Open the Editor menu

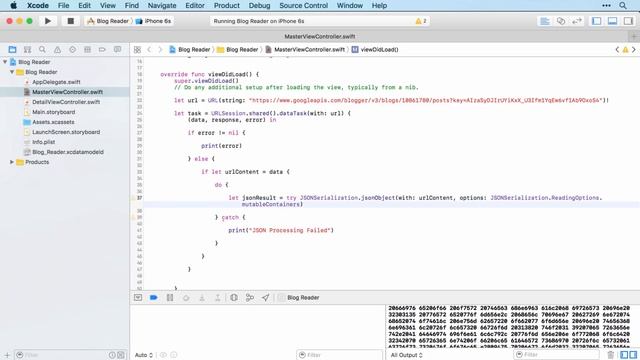tap(195, 5)
